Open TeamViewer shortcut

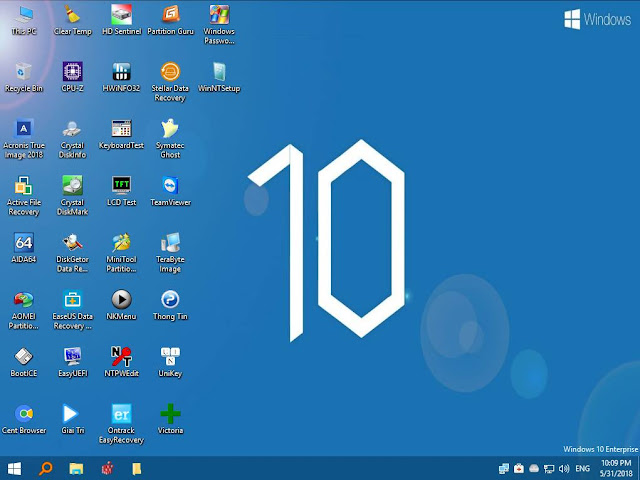pos(170,192)
